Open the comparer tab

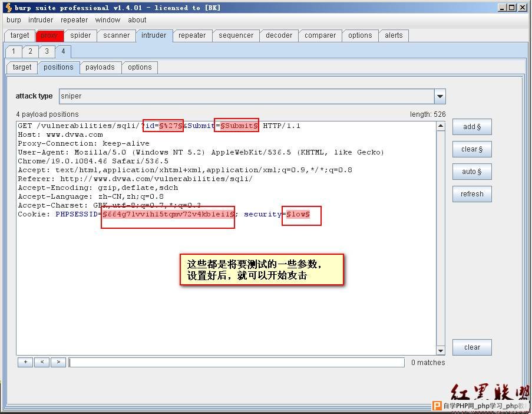tap(320, 35)
